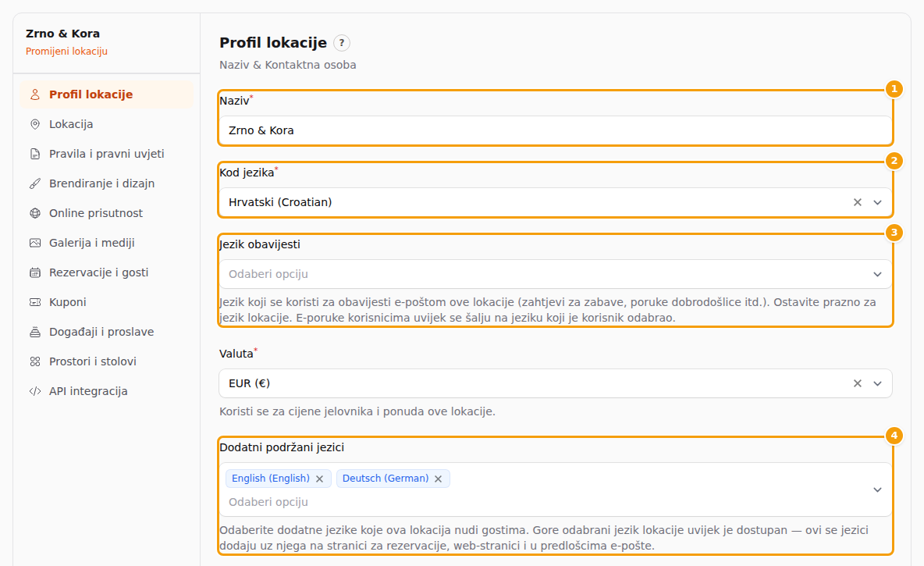The width and height of the screenshot is (924, 566).
Task: Open help next to Profil lokacije heading
Action: click(x=342, y=43)
